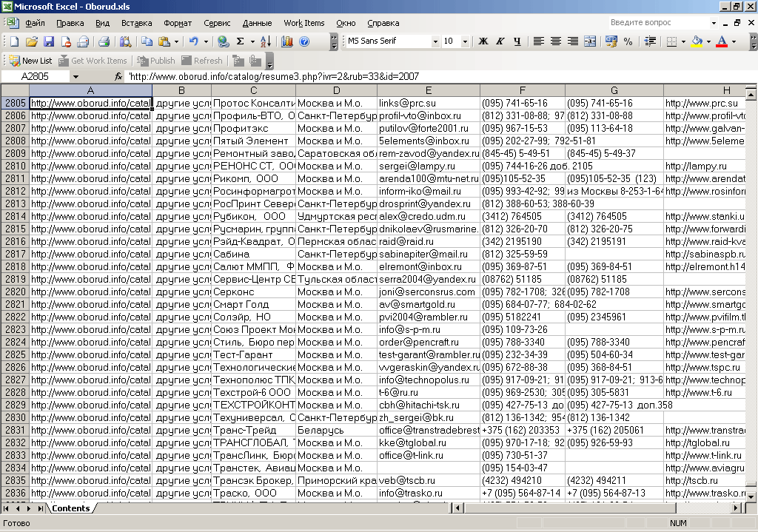This screenshot has width=758, height=532.
Task: Open the Chart Wizard icon
Action: [286, 41]
